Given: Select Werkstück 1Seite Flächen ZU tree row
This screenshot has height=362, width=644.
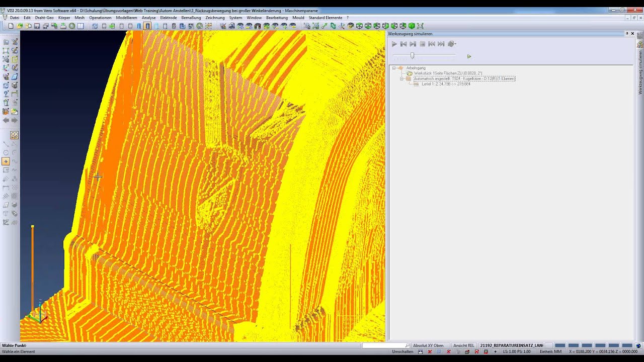Looking at the screenshot, I should (x=448, y=73).
